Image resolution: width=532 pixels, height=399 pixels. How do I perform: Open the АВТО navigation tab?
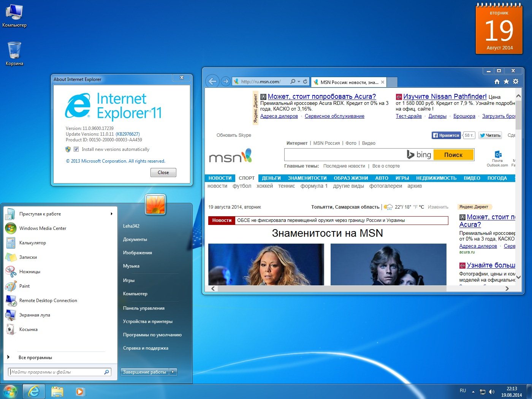[x=382, y=178]
